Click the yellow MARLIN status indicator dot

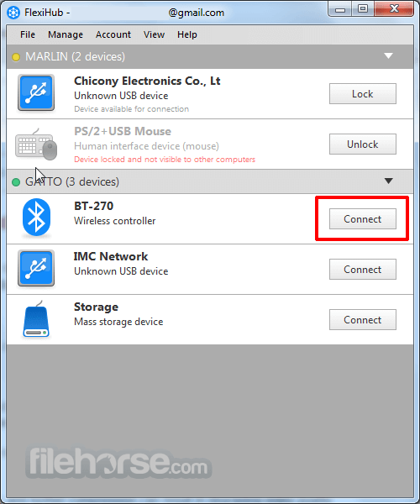coord(16,57)
